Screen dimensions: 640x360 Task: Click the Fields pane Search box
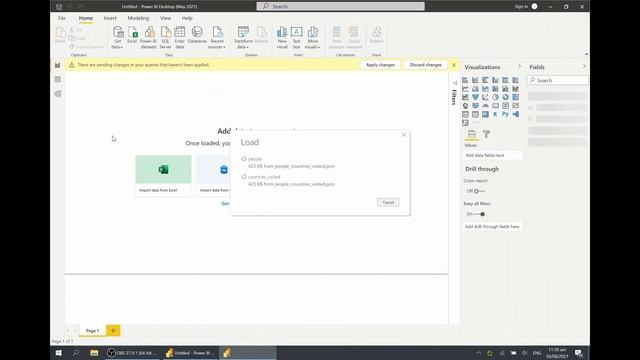[558, 80]
